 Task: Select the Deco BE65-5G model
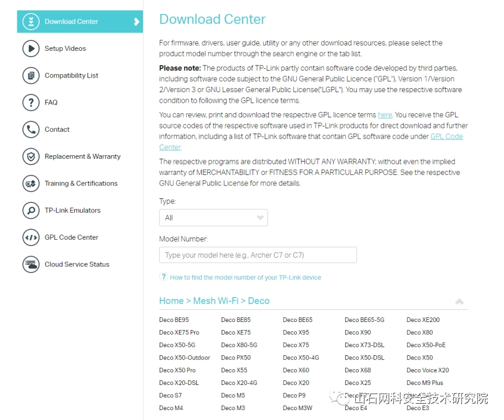point(365,320)
